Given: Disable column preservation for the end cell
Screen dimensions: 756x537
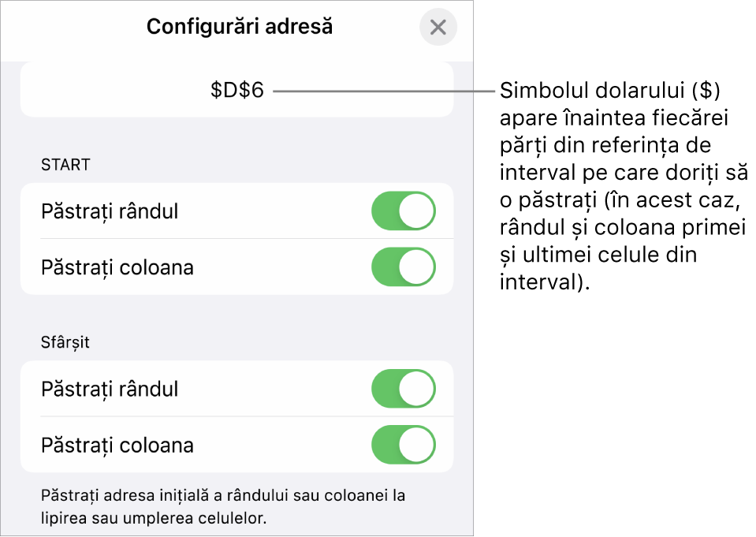Looking at the screenshot, I should click(403, 444).
